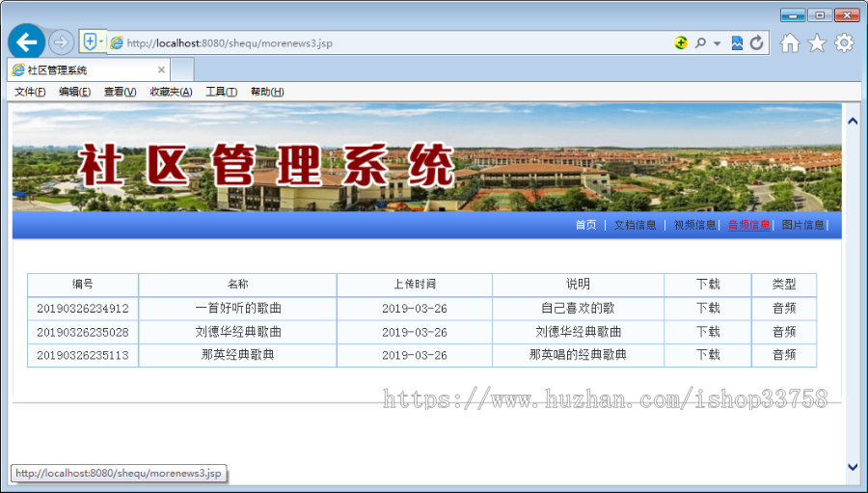This screenshot has height=493, width=868.
Task: Click the 社区管理系统 banner image
Action: click(427, 157)
